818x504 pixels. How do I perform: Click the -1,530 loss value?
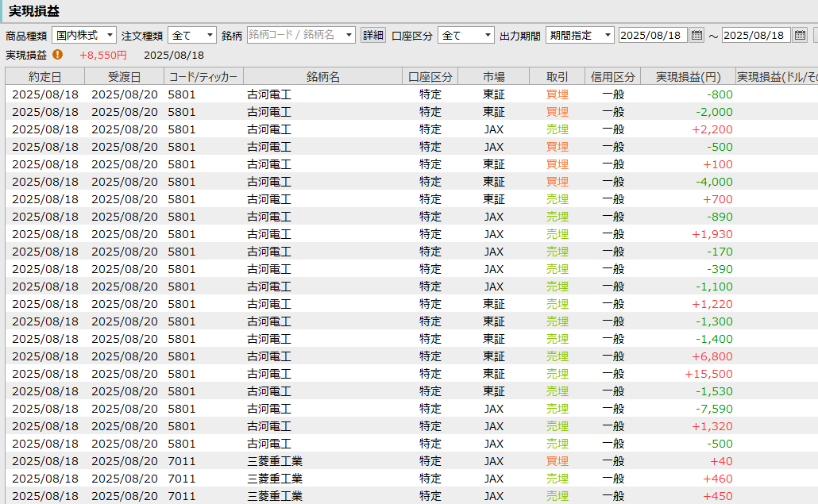point(714,391)
